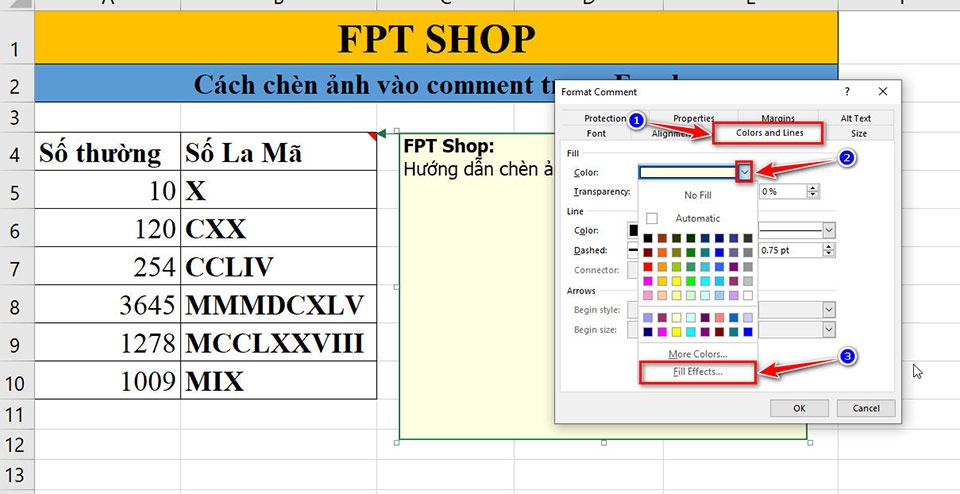This screenshot has height=494, width=960.
Task: Select the cell containing 1278
Action: 108,342
